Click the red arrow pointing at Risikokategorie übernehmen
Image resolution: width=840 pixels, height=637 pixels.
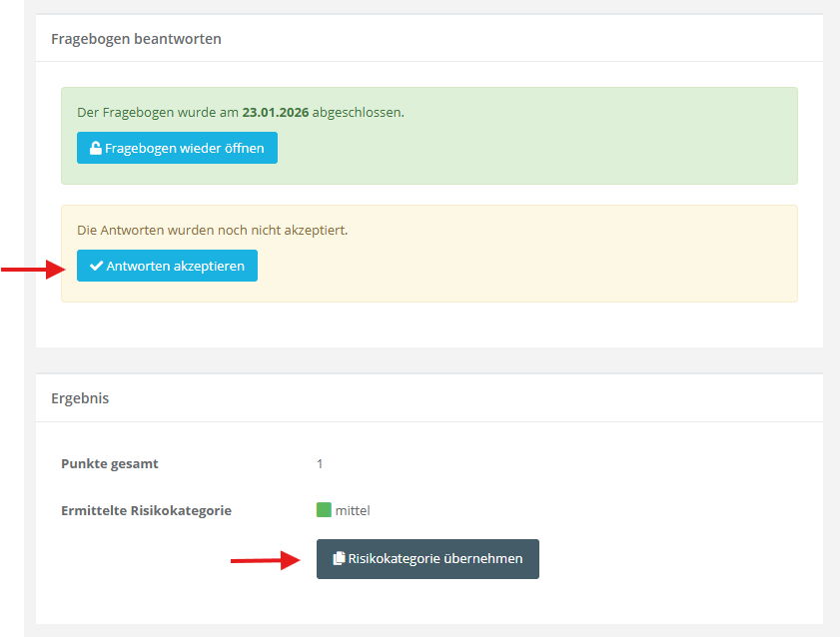[x=266, y=560]
